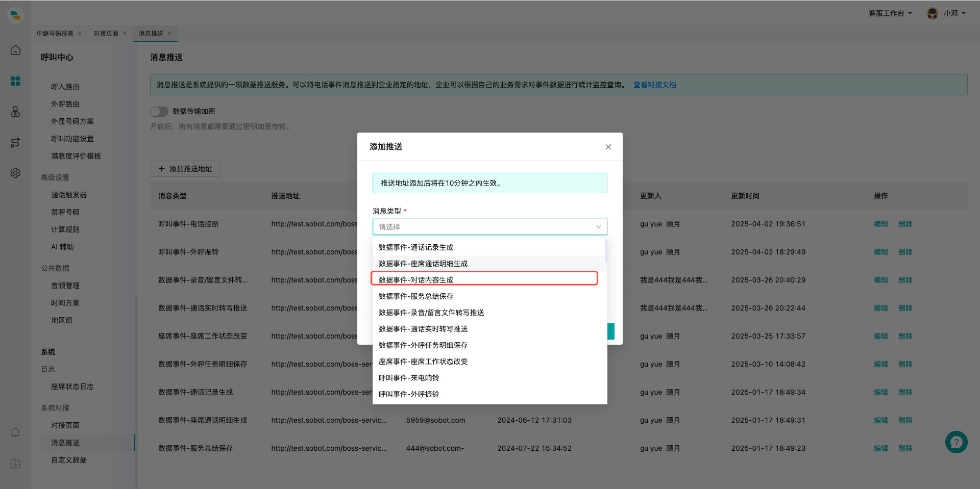Click the 添加推送地址 button
Viewport: 980px width, 489px height.
coord(185,169)
